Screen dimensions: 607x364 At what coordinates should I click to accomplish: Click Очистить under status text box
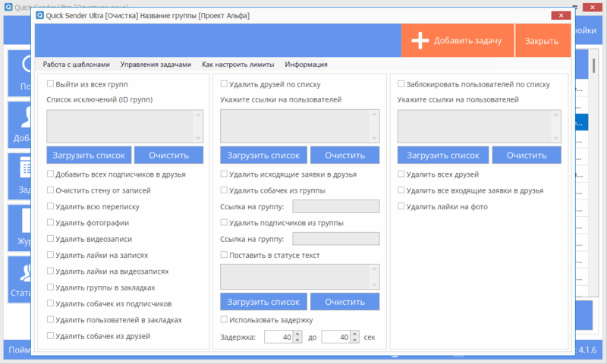pos(345,302)
